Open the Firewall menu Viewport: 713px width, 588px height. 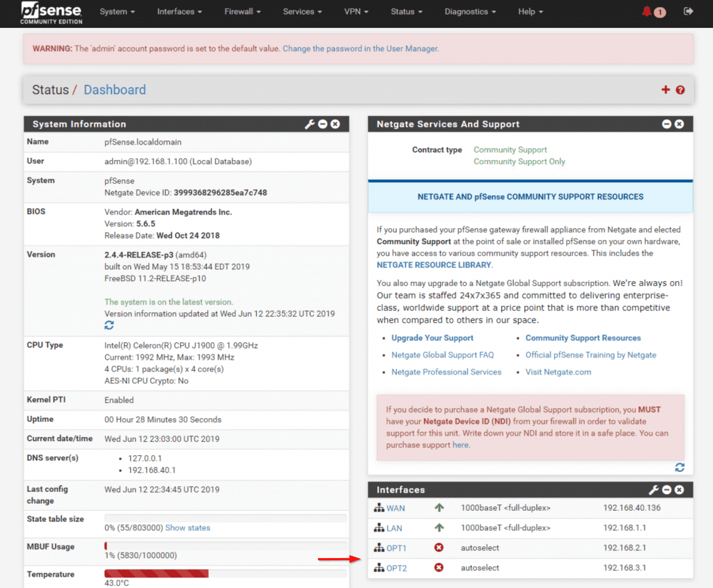coord(242,12)
